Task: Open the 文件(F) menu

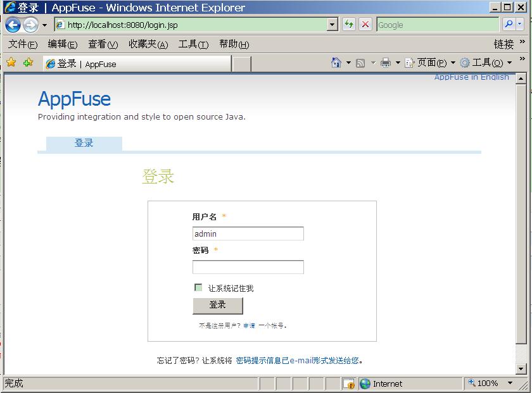Action: tap(23, 44)
